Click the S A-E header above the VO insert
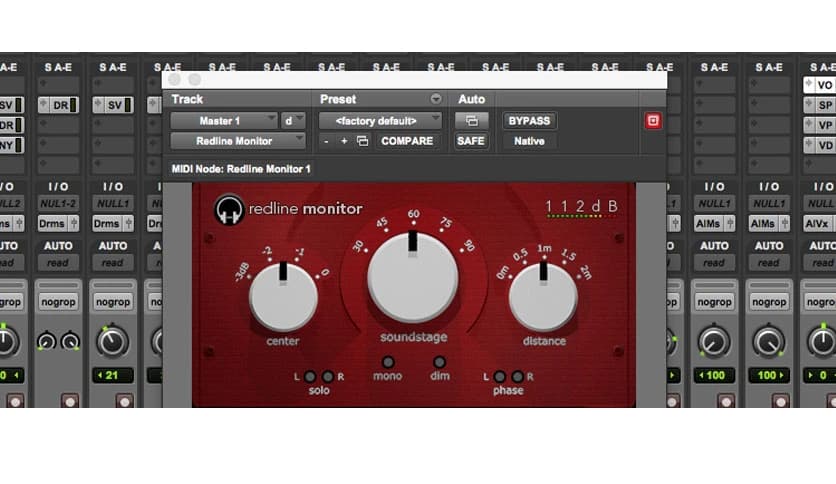This screenshot has height=484, width=836. [x=822, y=67]
